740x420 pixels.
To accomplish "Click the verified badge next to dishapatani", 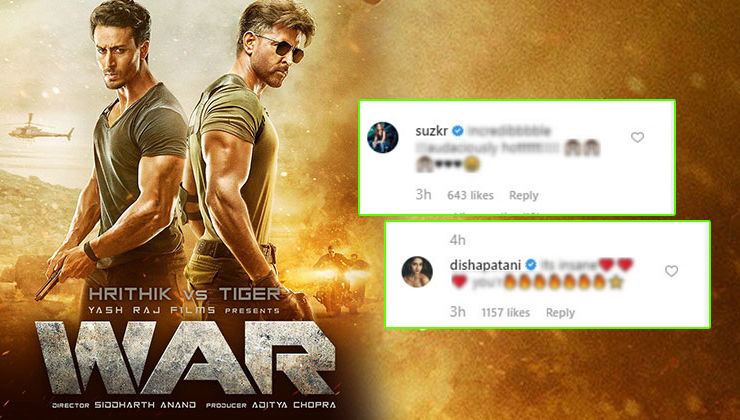I will (530, 265).
